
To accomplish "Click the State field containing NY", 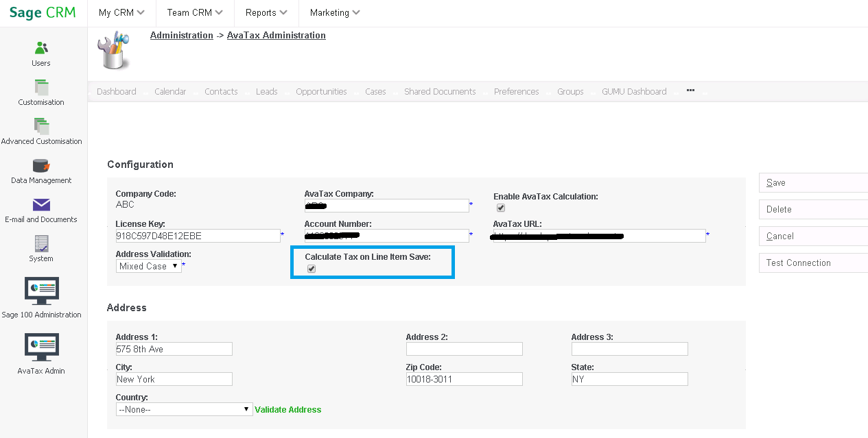I will (x=630, y=379).
